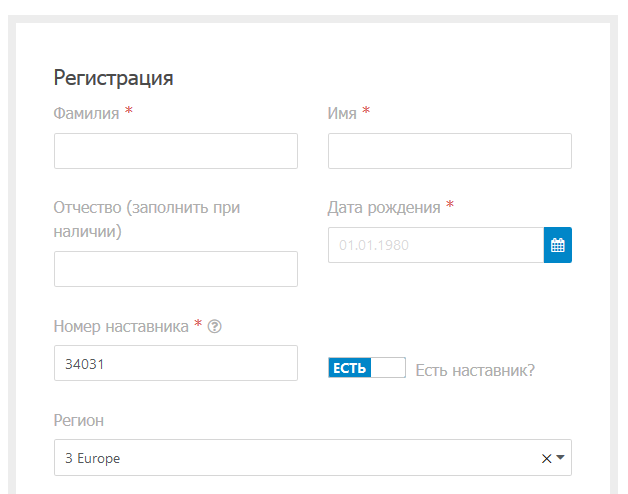Click the white part of mentor toggle
The width and height of the screenshot is (628, 494).
coord(388,367)
